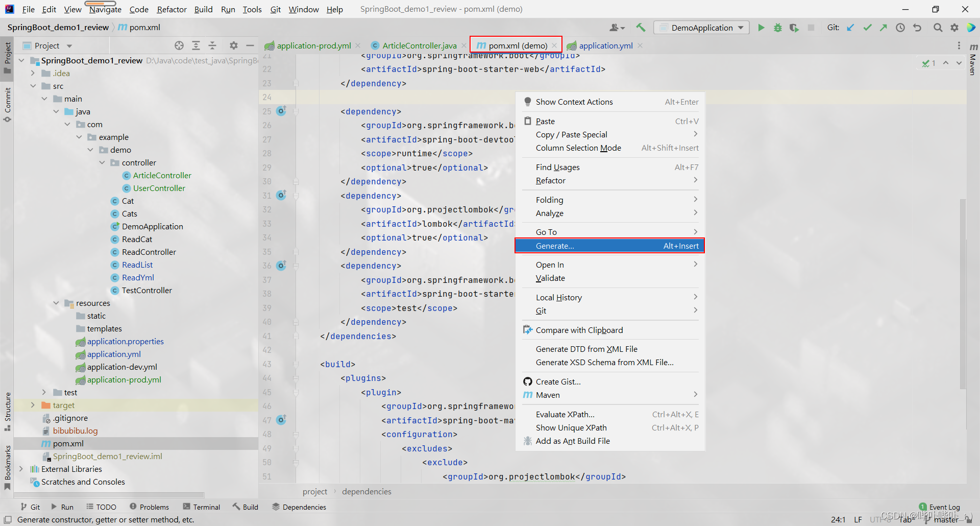Open the Maven side panel
980x526 pixels.
[973, 59]
